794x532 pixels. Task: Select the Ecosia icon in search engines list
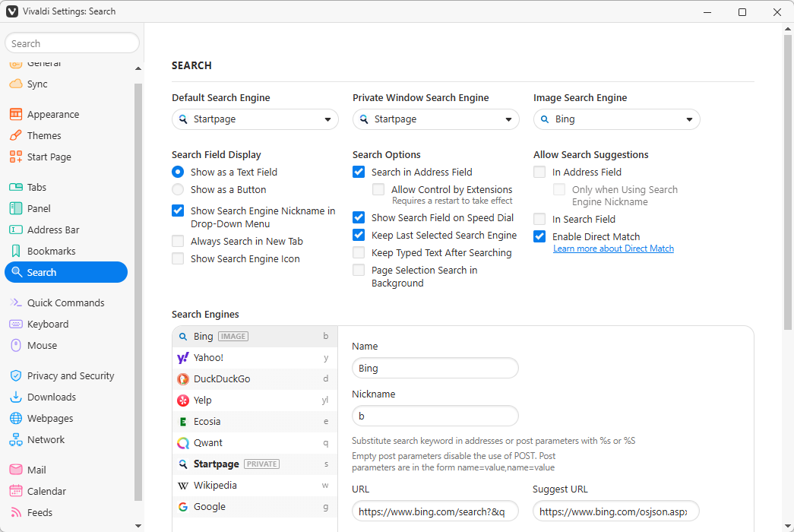point(183,421)
